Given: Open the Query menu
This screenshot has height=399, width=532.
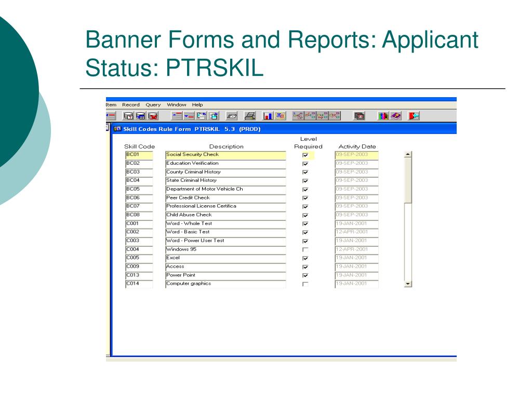Looking at the screenshot, I should tap(153, 105).
